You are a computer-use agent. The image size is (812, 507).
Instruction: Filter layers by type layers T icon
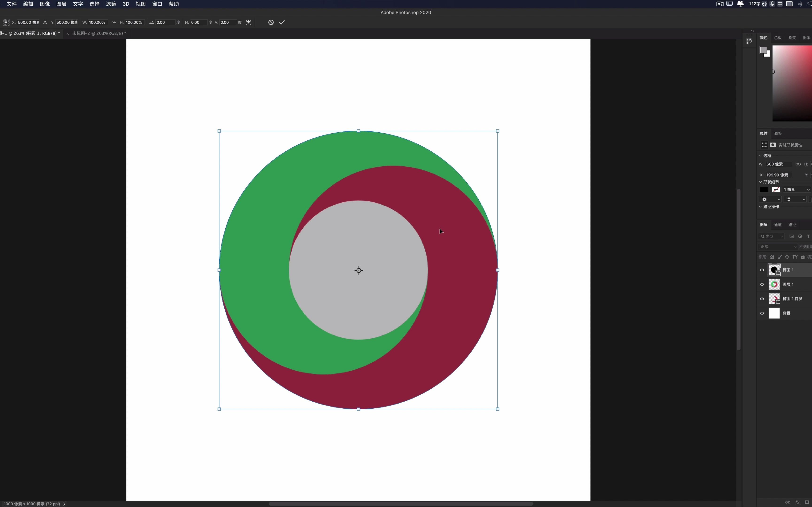(x=808, y=236)
